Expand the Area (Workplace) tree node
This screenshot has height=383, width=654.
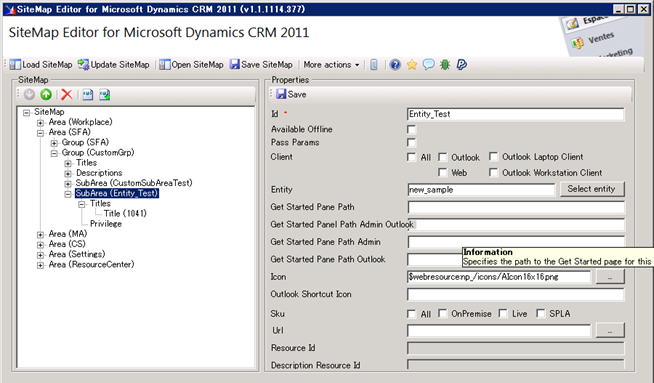40,123
